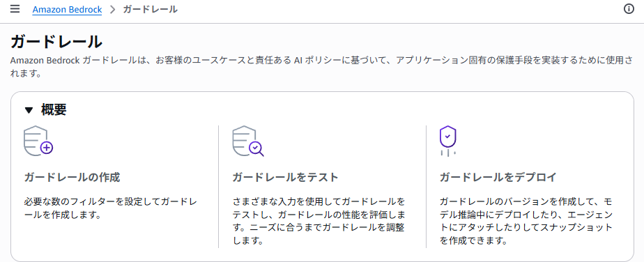
Task: Click the shield with plus icon
Action: click(x=38, y=141)
